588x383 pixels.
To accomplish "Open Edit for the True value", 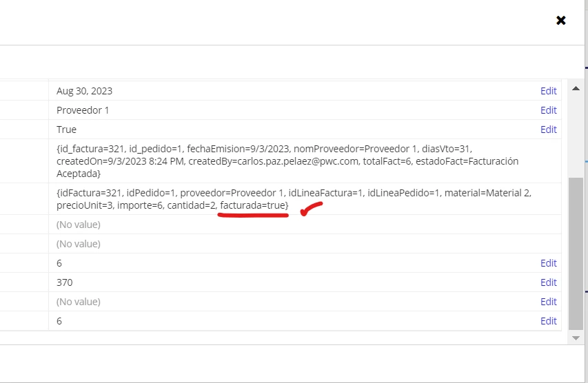I will tap(548, 130).
